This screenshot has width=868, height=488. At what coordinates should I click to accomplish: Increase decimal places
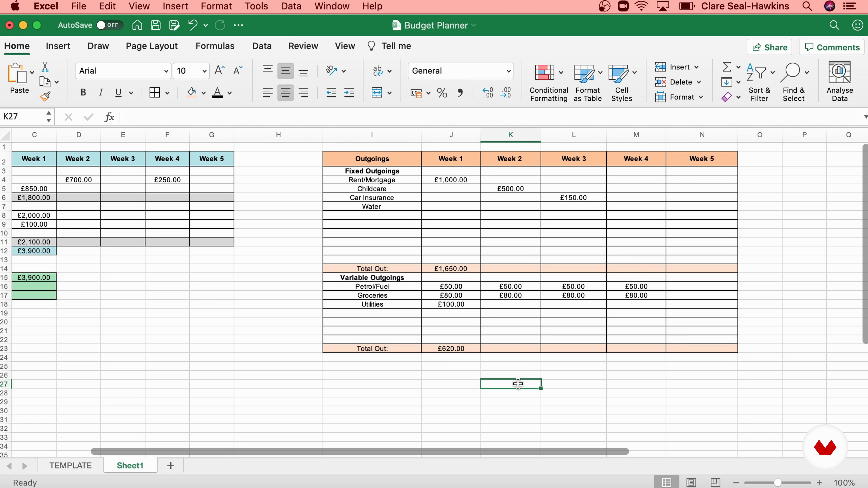[488, 93]
